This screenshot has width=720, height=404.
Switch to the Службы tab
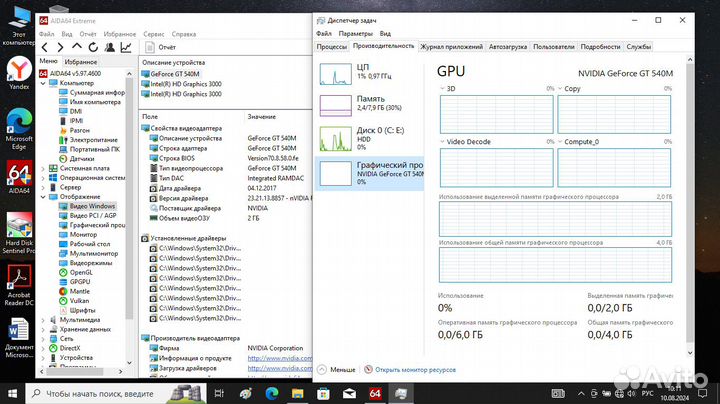[639, 47]
